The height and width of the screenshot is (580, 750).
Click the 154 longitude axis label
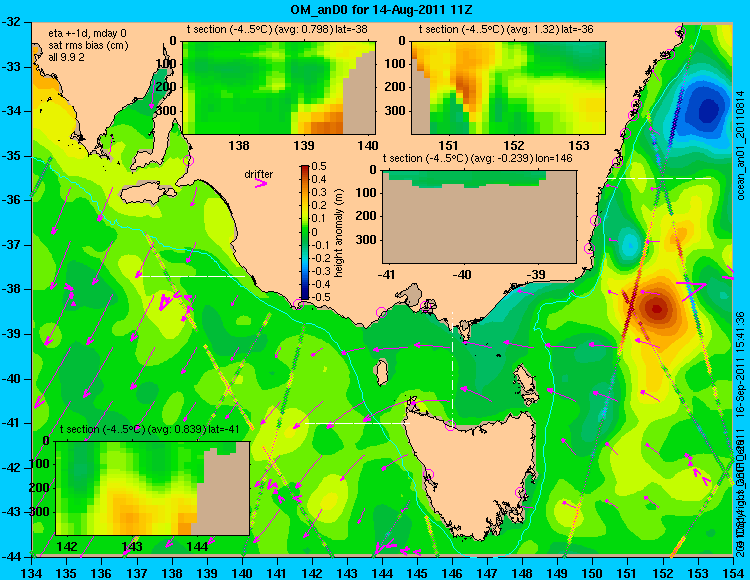(733, 573)
